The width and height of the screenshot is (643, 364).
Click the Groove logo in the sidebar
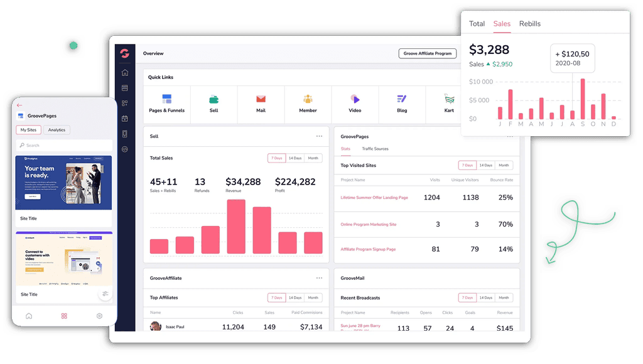[x=125, y=53]
